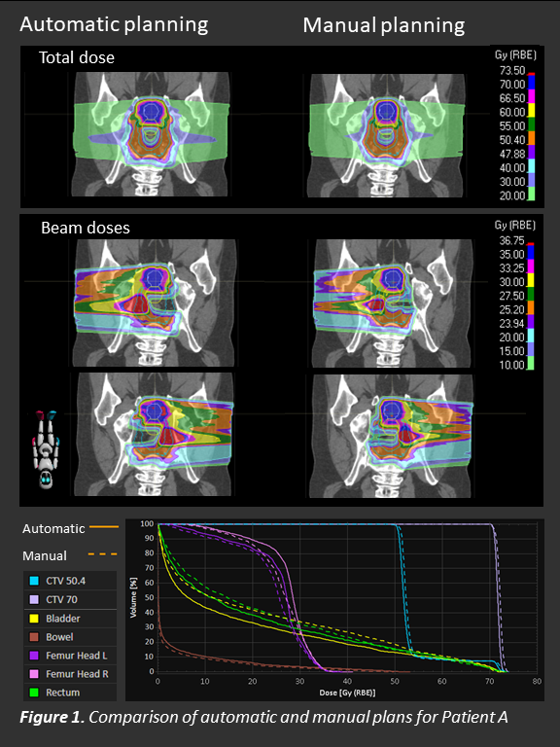Select the Rectum label in legend
This screenshot has width=560, height=747.
pos(63,693)
